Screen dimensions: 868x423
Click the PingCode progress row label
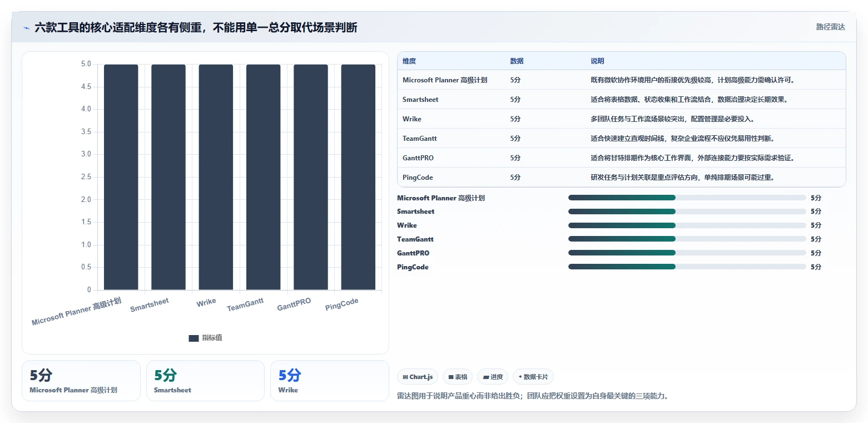point(413,267)
